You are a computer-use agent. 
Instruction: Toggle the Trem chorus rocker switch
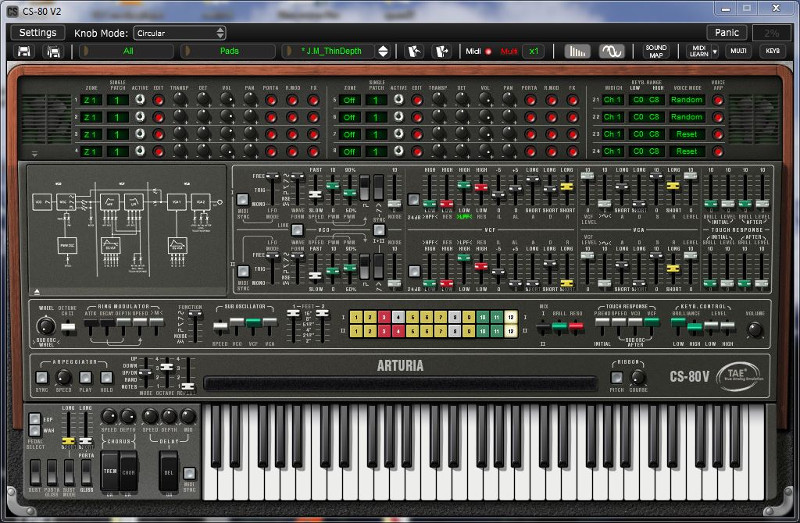point(110,471)
